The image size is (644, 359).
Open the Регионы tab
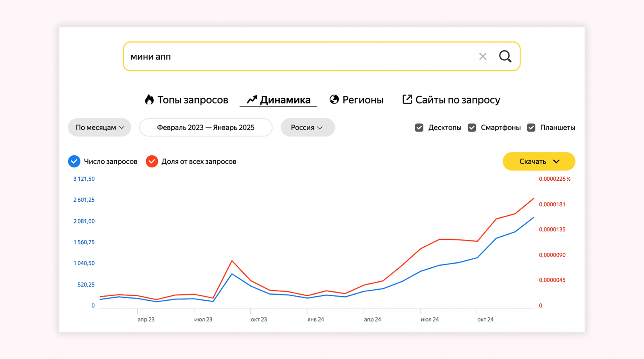tap(363, 100)
